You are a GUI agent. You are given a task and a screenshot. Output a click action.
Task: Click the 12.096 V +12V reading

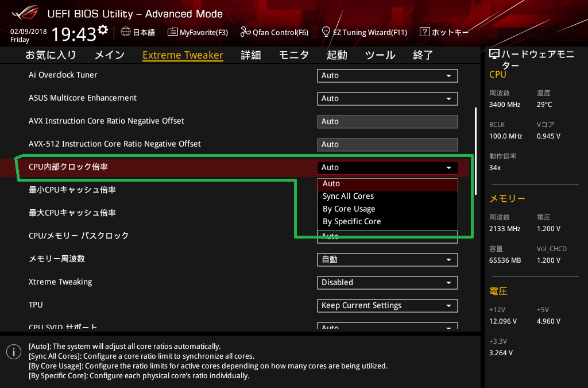[x=503, y=321]
